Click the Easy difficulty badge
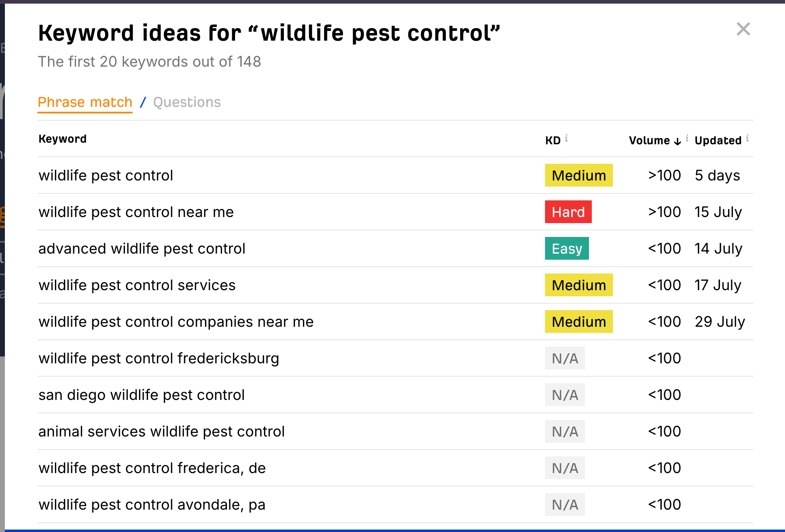The height and width of the screenshot is (532, 785). pos(567,248)
